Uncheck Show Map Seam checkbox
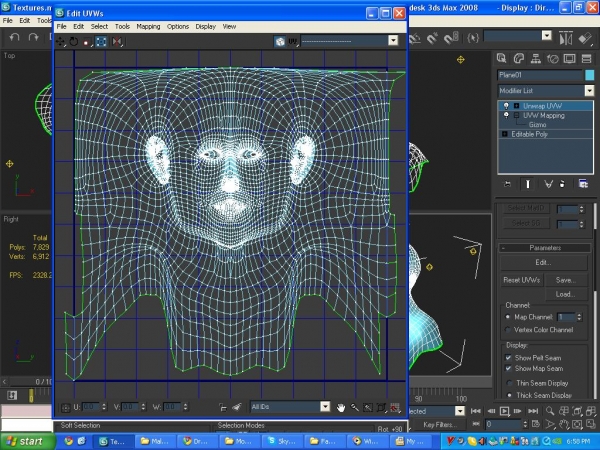The width and height of the screenshot is (600, 450). coord(508,368)
